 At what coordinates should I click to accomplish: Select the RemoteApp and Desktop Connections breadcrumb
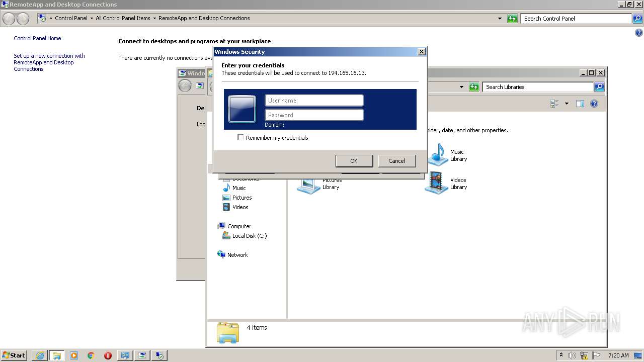pyautogui.click(x=204, y=18)
